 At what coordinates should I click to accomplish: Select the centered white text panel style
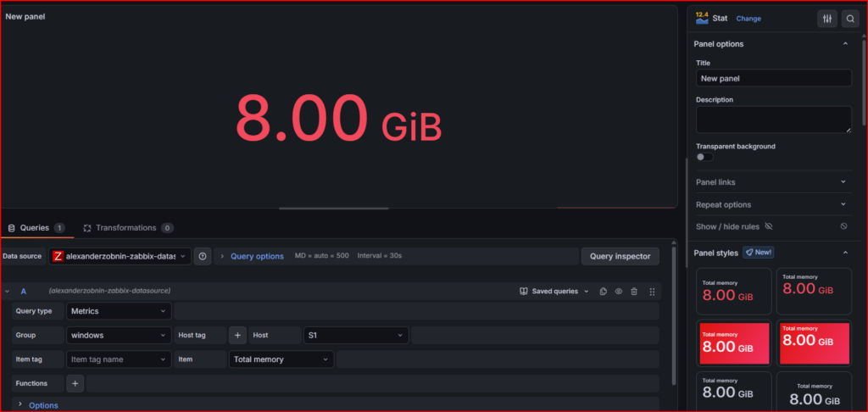click(x=814, y=391)
